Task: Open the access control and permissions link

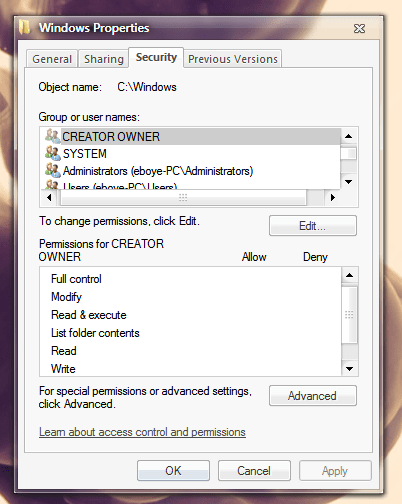Action: pyautogui.click(x=142, y=432)
